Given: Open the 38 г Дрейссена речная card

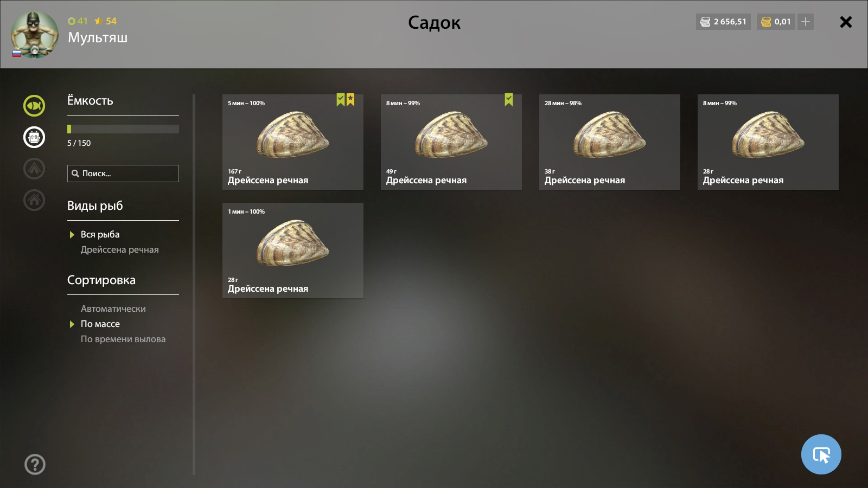Looking at the screenshot, I should (610, 142).
